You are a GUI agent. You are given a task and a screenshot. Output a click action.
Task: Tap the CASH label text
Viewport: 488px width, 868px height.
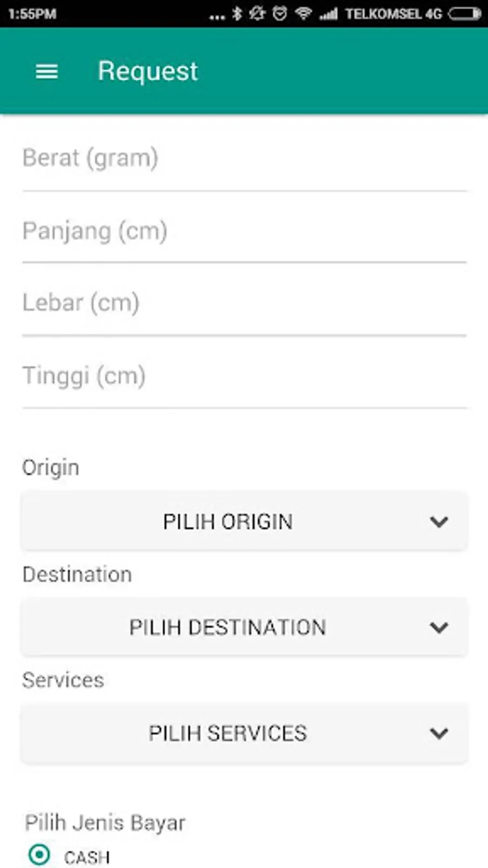[x=87, y=857]
